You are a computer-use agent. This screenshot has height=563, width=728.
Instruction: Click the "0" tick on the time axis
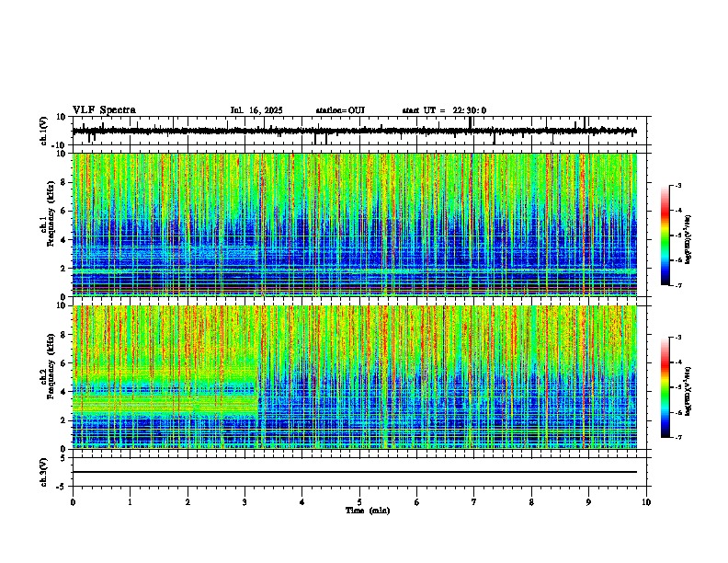73,502
